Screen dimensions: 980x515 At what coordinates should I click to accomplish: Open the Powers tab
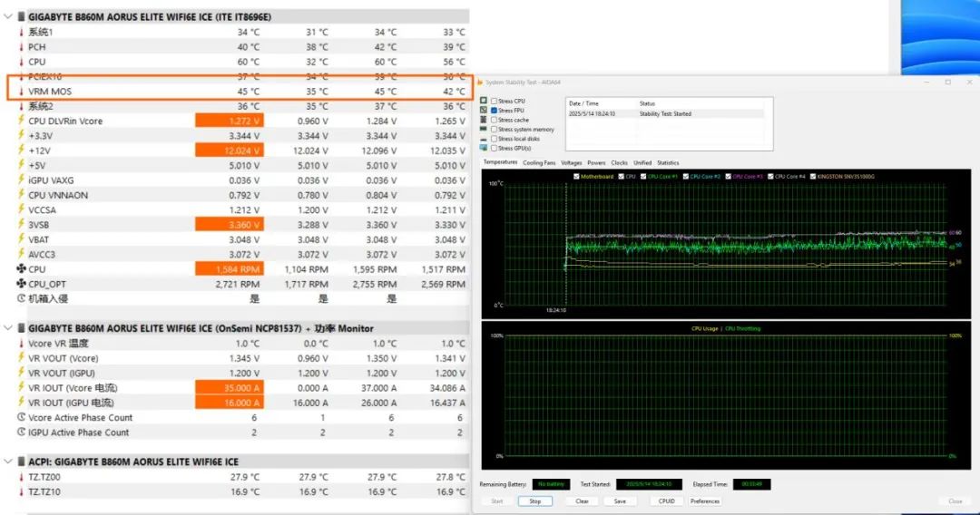(x=596, y=163)
